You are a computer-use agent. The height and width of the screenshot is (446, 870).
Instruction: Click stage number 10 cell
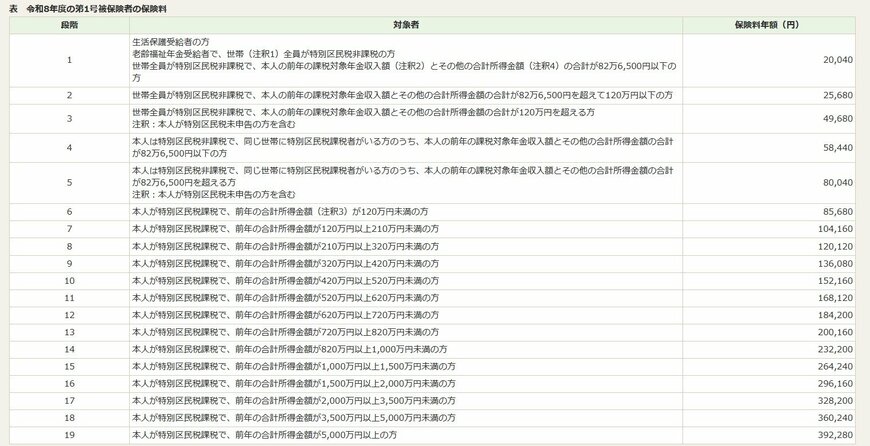[x=69, y=281]
